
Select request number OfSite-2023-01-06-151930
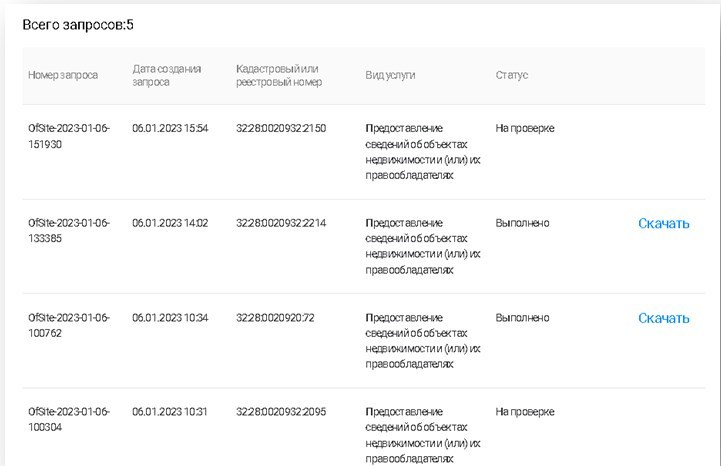[69, 135]
